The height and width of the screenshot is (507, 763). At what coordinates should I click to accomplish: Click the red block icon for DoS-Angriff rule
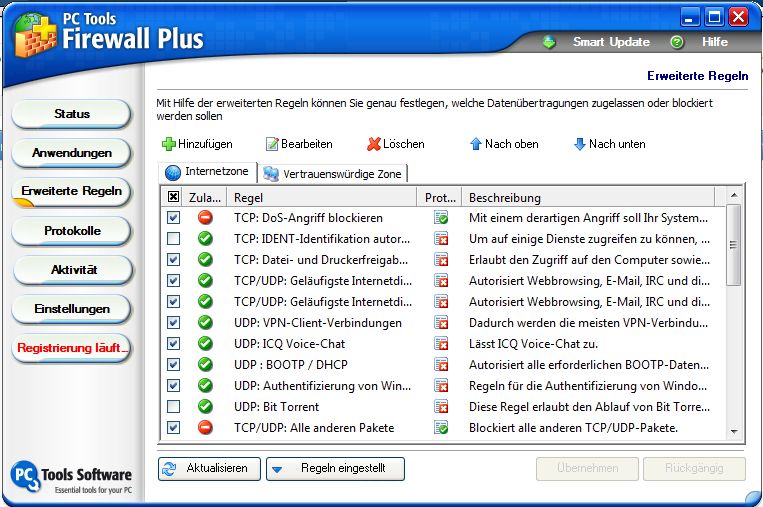(x=205, y=217)
